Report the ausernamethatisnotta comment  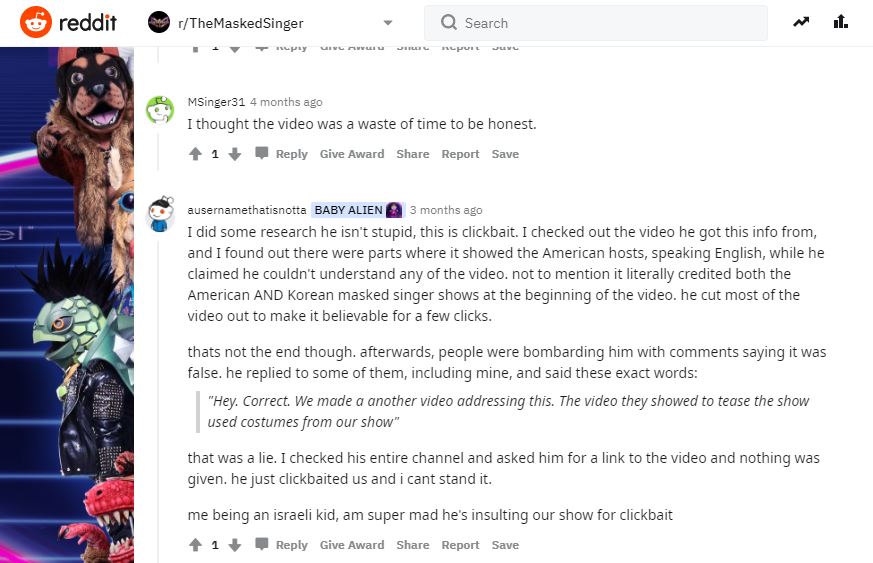click(x=460, y=545)
